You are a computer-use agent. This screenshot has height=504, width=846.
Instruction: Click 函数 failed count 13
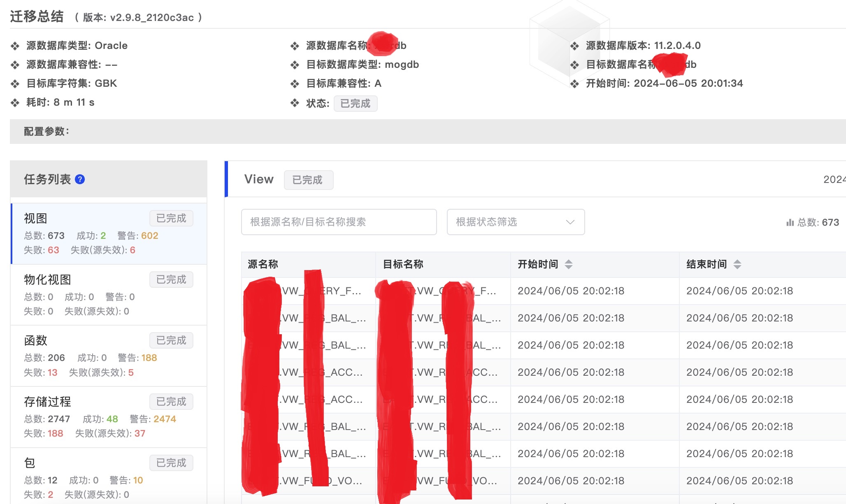[52, 372]
